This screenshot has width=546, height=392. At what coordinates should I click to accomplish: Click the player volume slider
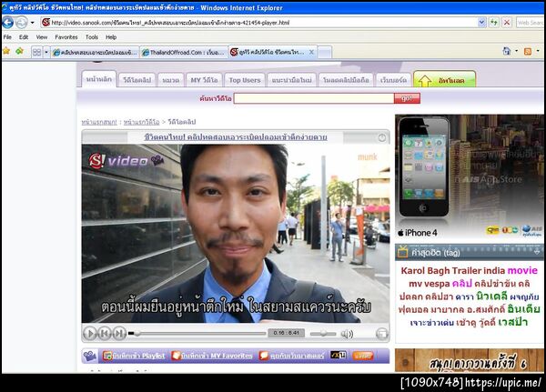coord(323,334)
